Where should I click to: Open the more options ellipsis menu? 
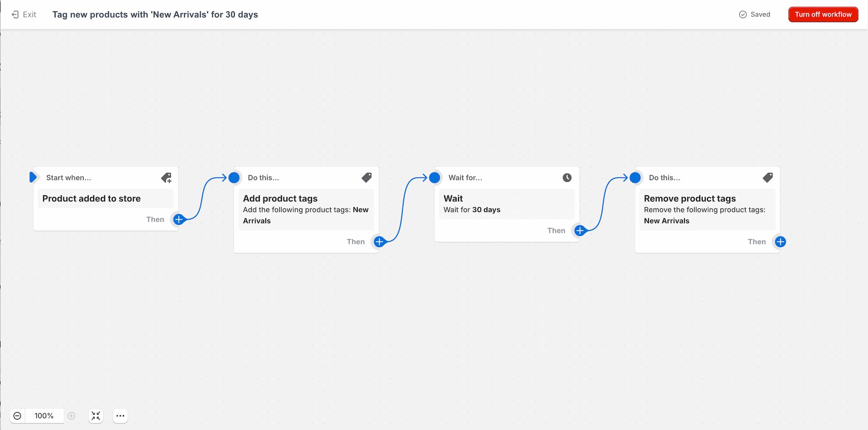pos(120,416)
